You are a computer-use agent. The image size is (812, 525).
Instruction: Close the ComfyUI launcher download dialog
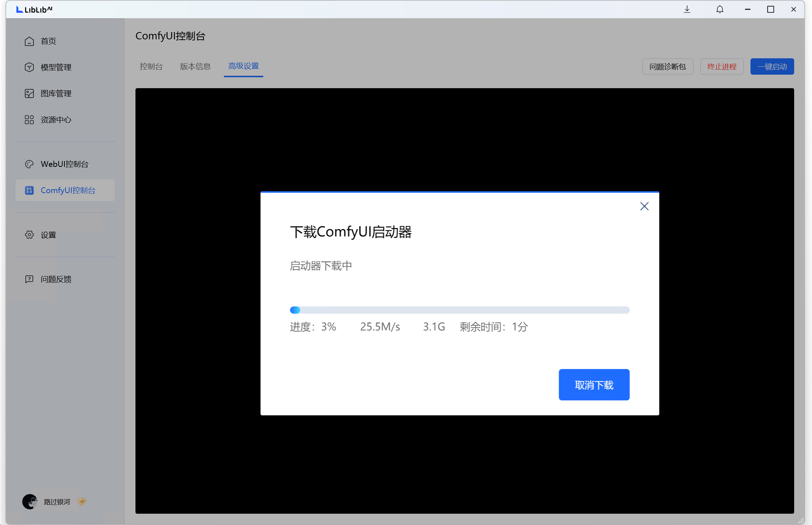coord(644,206)
